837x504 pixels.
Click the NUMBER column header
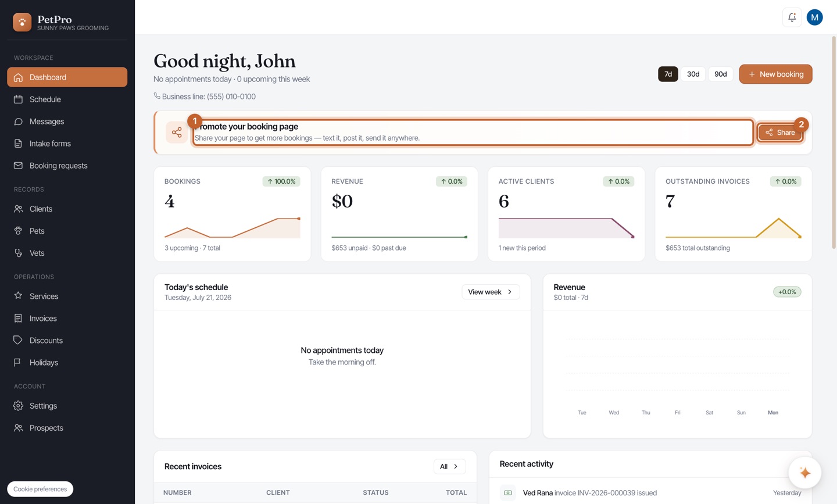(x=177, y=492)
